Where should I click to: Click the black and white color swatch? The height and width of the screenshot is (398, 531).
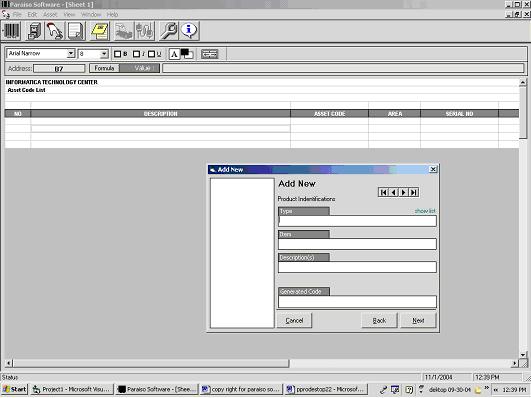pos(187,54)
